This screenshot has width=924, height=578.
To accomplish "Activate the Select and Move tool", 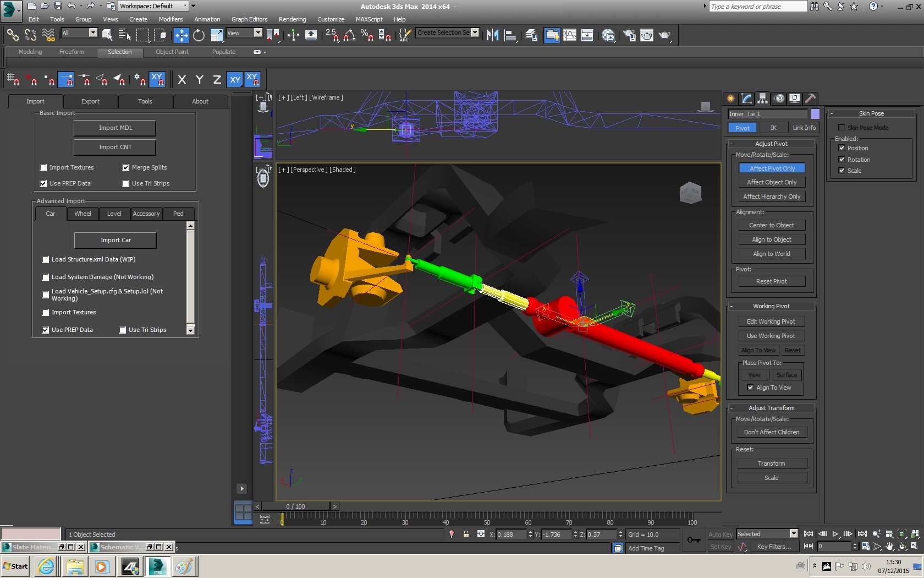I will pyautogui.click(x=181, y=35).
